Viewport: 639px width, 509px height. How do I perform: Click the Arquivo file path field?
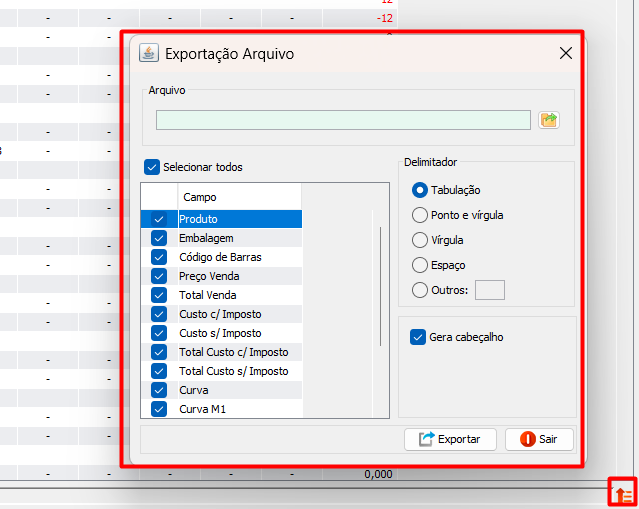pos(343,120)
